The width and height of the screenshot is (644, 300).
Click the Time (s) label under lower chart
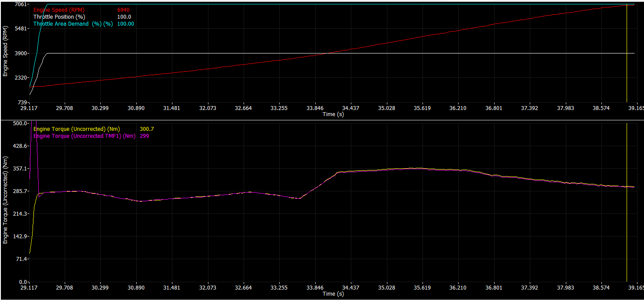(333, 294)
